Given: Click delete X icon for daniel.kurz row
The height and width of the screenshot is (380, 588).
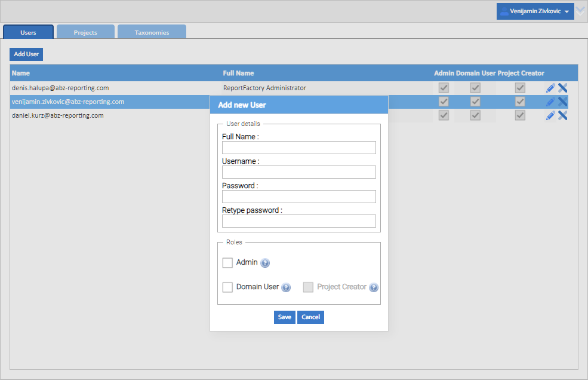Looking at the screenshot, I should point(562,115).
